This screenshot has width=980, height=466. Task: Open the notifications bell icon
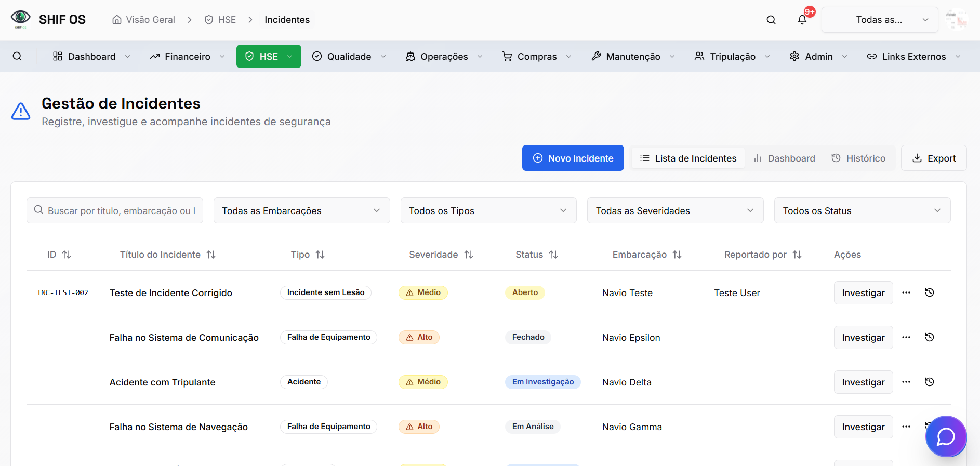click(802, 20)
